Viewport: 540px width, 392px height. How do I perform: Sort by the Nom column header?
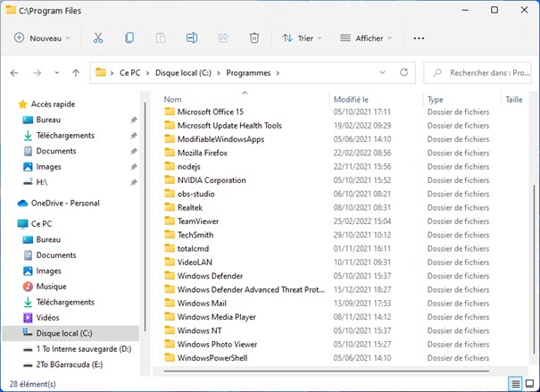173,100
